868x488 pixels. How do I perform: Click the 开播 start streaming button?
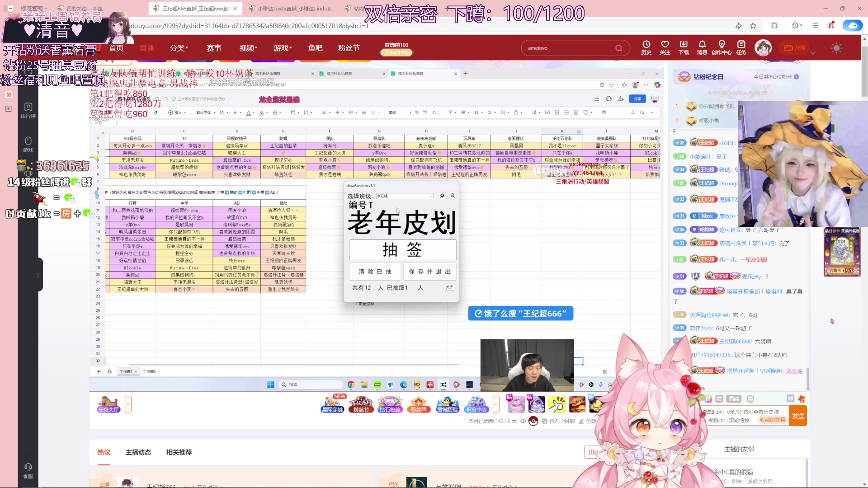(794, 48)
